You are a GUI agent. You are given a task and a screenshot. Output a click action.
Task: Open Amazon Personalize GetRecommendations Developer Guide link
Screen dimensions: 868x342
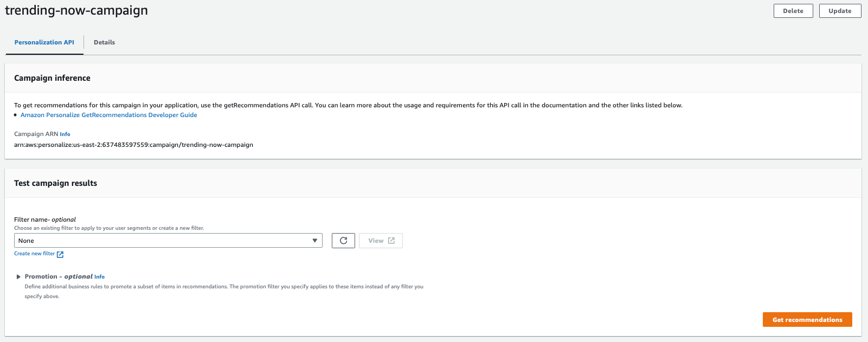(109, 115)
